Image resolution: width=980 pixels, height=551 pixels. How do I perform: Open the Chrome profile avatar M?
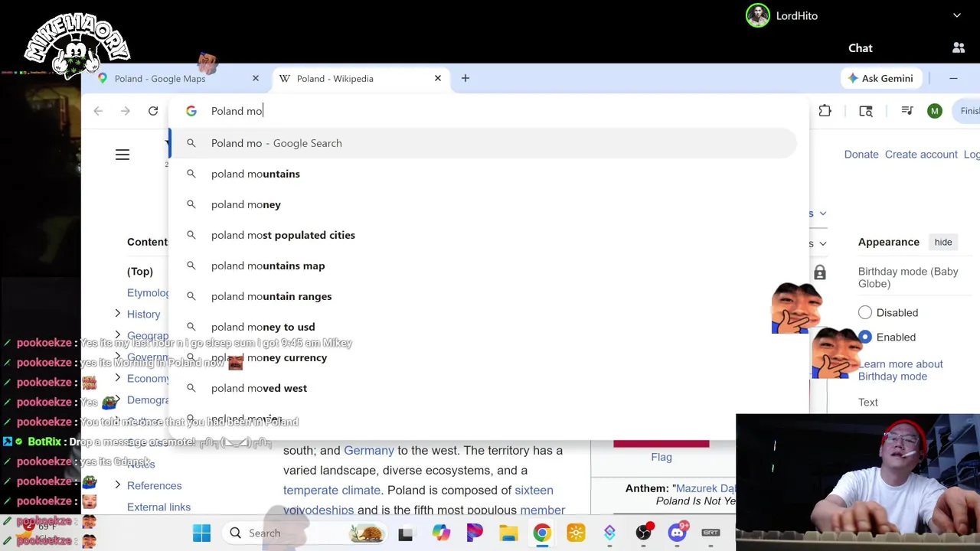934,111
